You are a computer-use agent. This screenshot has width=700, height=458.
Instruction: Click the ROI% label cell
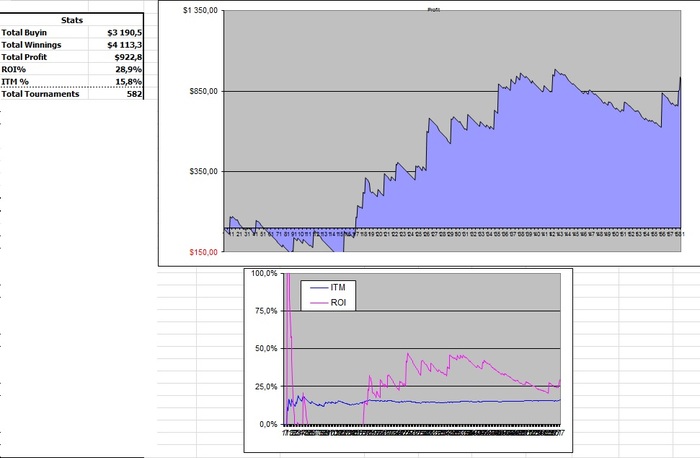44,69
